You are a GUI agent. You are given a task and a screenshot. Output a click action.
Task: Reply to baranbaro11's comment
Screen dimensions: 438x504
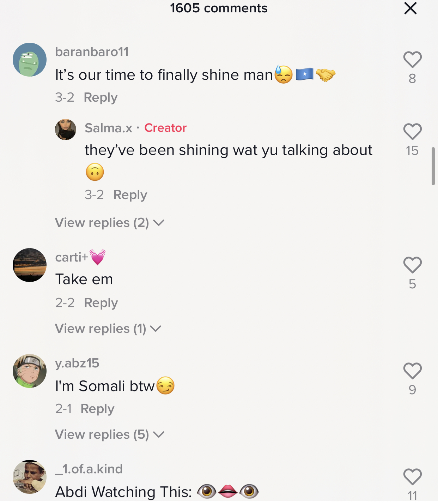pyautogui.click(x=101, y=97)
